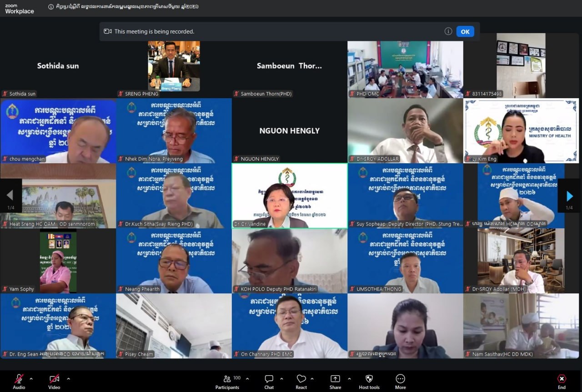Go to previous page of video gallery
This screenshot has height=392, width=582.
pyautogui.click(x=10, y=196)
